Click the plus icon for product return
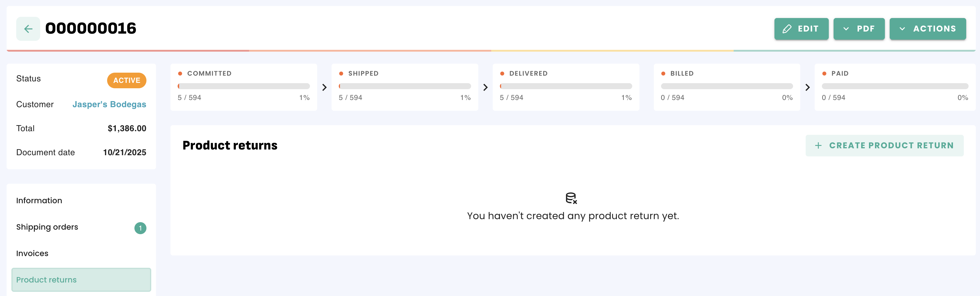Viewport: 980px width, 296px height. click(x=818, y=146)
